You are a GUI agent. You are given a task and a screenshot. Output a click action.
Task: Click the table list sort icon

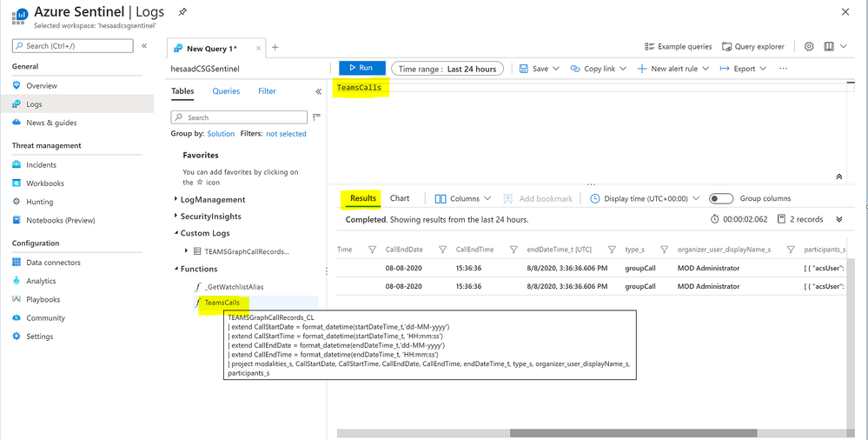pyautogui.click(x=316, y=117)
